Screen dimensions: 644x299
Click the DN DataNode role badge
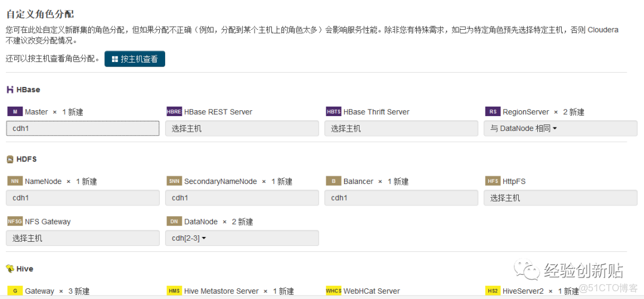(x=174, y=221)
